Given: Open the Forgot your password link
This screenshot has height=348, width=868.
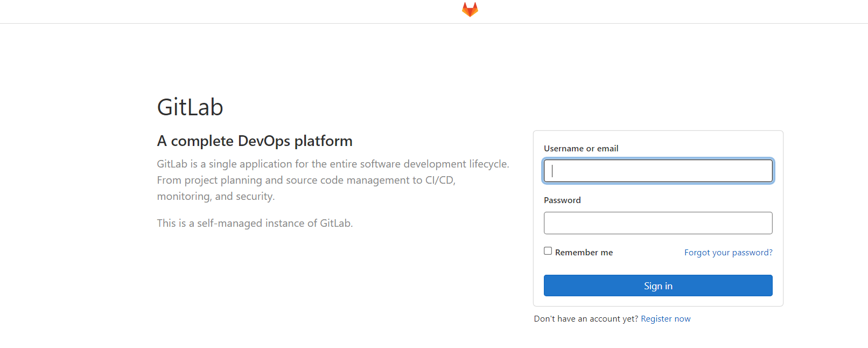Looking at the screenshot, I should coord(728,253).
